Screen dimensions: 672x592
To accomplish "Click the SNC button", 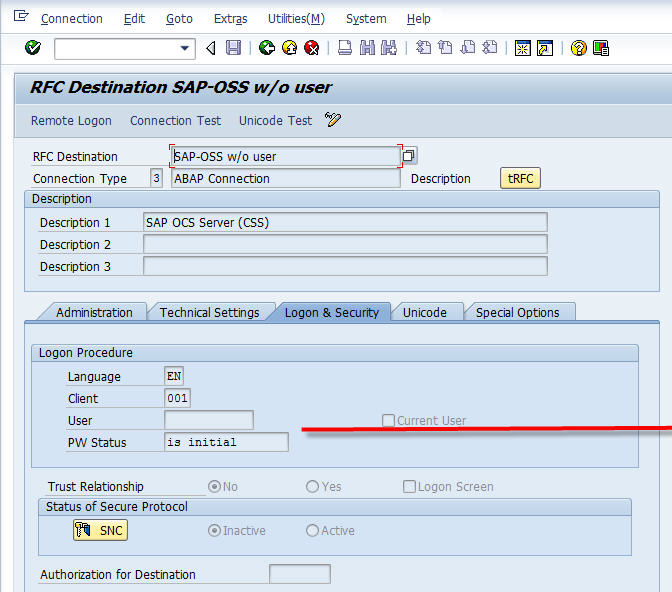I will tap(100, 530).
